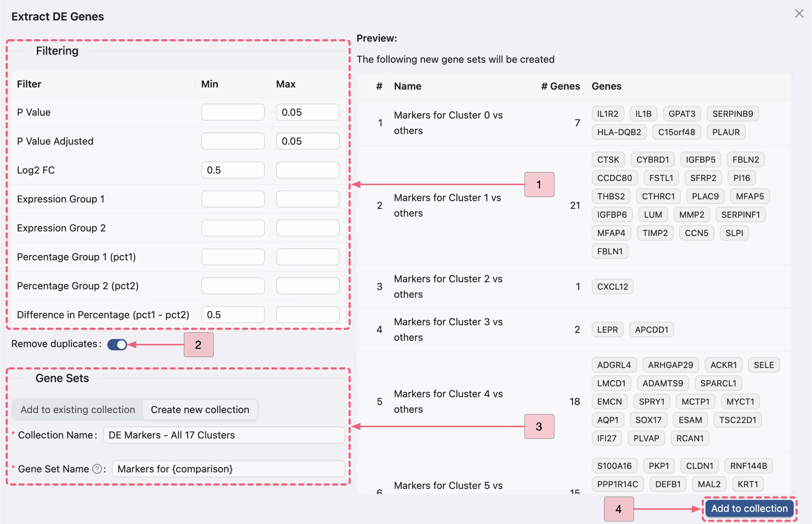This screenshot has height=524, width=812.
Task: Click the Difference in Percentage Min field
Action: point(233,315)
